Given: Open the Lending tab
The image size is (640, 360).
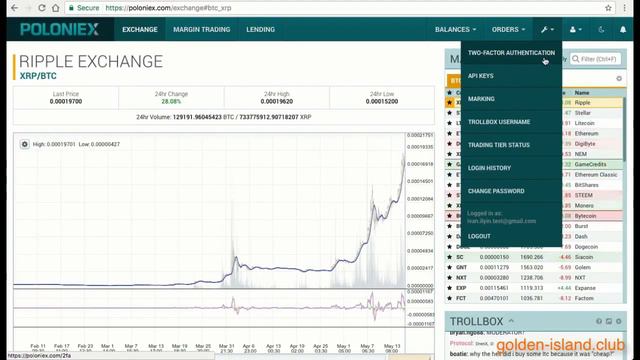Looking at the screenshot, I should coord(260,29).
